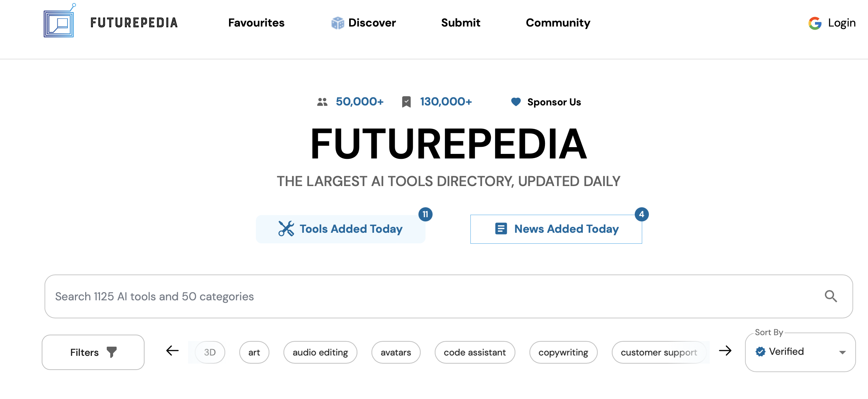Open the Filters button
This screenshot has height=399, width=868.
[93, 352]
